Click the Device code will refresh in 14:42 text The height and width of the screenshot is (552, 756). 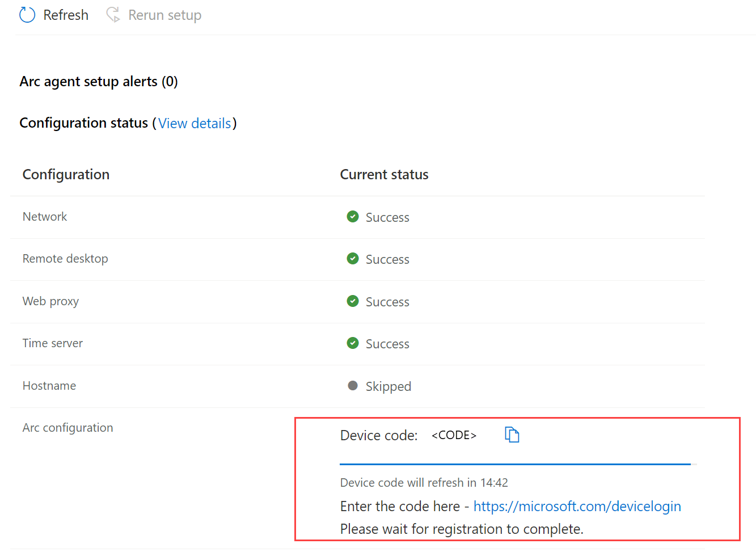pyautogui.click(x=424, y=483)
